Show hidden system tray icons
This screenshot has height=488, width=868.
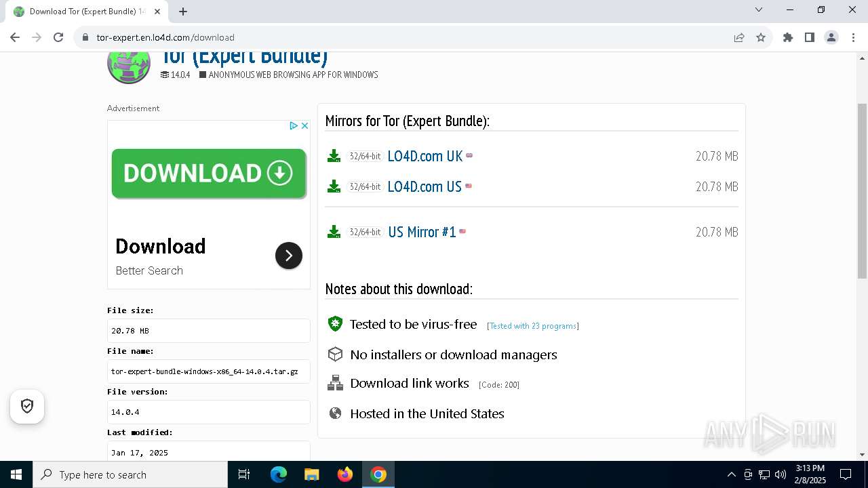click(x=731, y=474)
